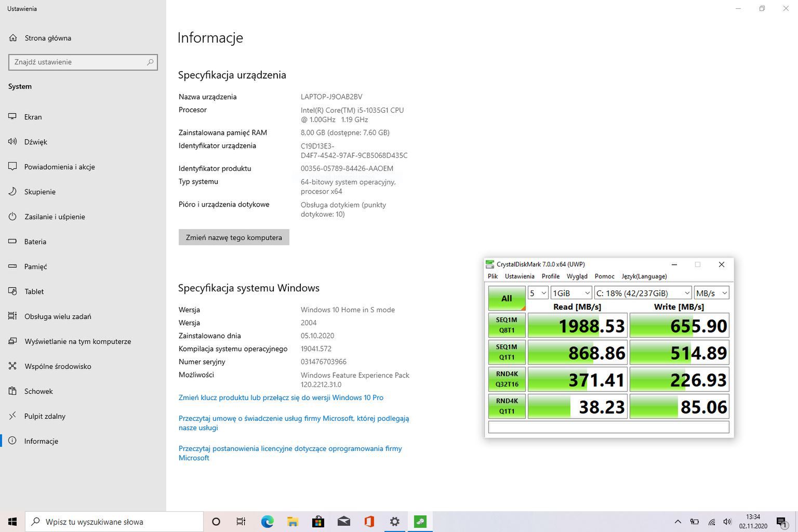The height and width of the screenshot is (532, 798).
Task: Open the volume tray icon
Action: pos(727,522)
